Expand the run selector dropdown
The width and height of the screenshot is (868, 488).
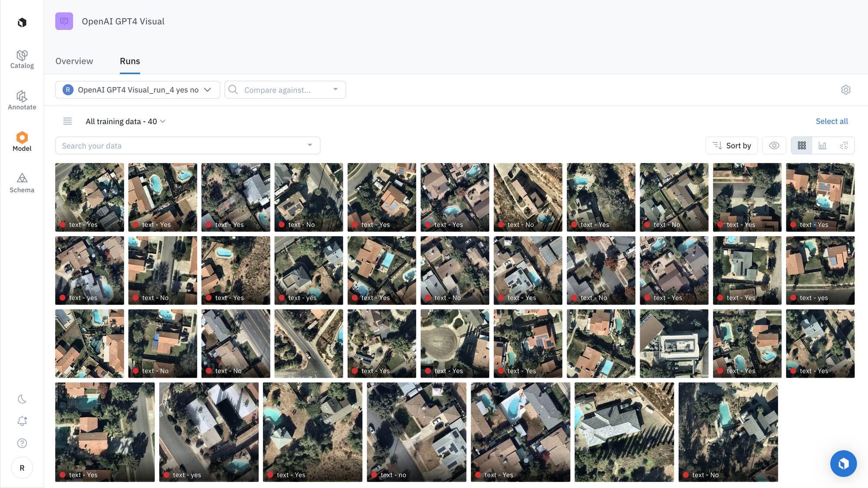click(x=137, y=90)
